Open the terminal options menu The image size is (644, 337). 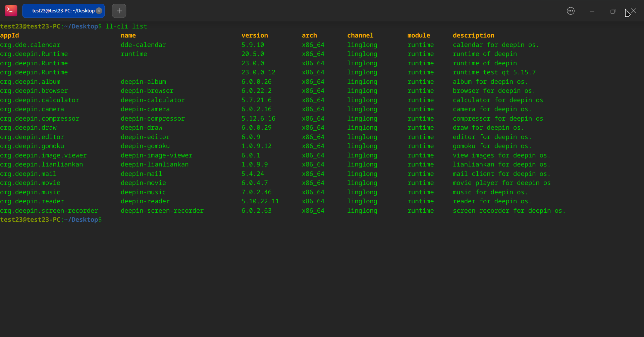[x=571, y=11]
